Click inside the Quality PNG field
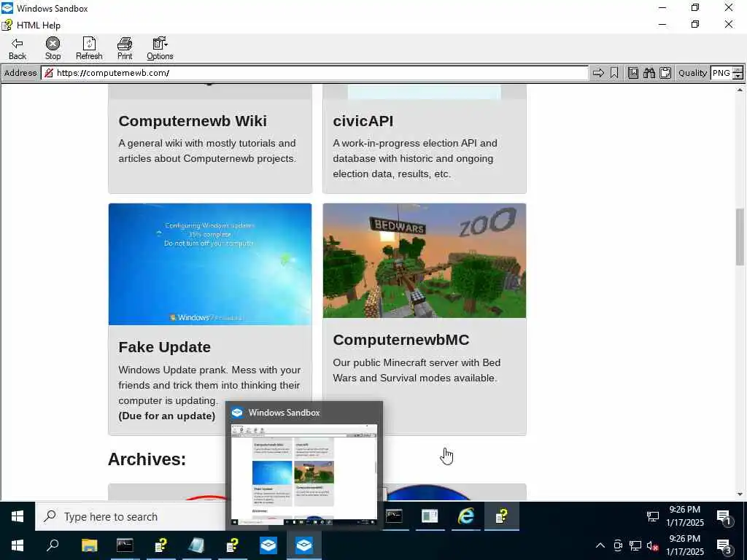Viewport: 747px width, 560px height. pos(721,73)
